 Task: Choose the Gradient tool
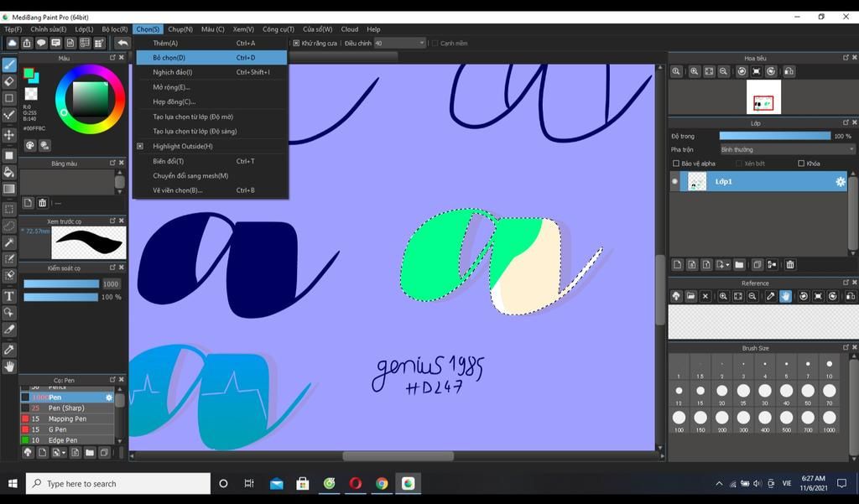(x=9, y=189)
